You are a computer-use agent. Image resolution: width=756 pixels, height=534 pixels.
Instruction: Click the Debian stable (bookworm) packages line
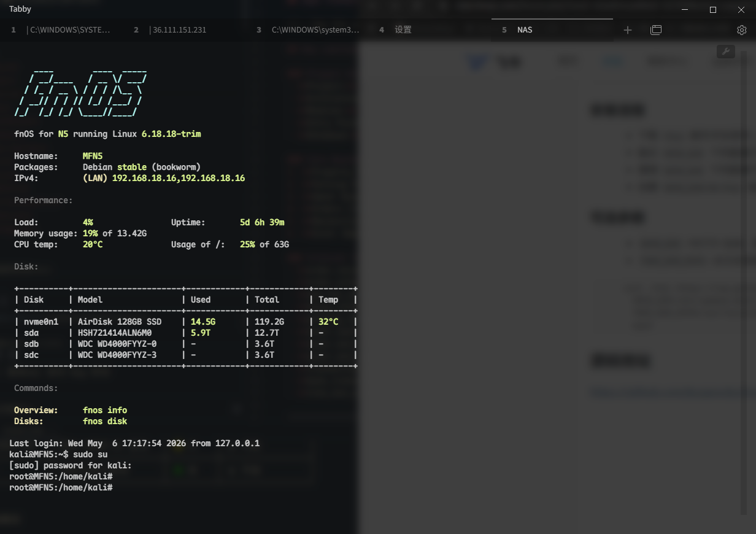pos(142,167)
